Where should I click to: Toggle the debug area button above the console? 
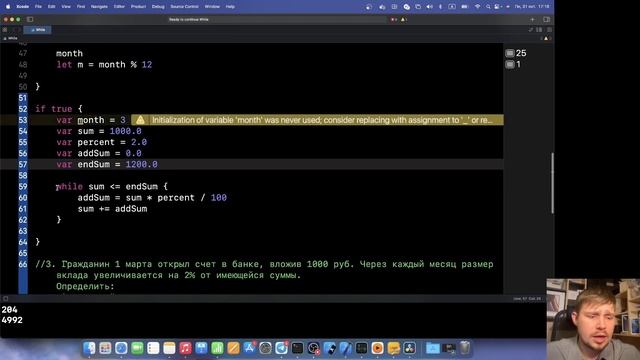6,298
